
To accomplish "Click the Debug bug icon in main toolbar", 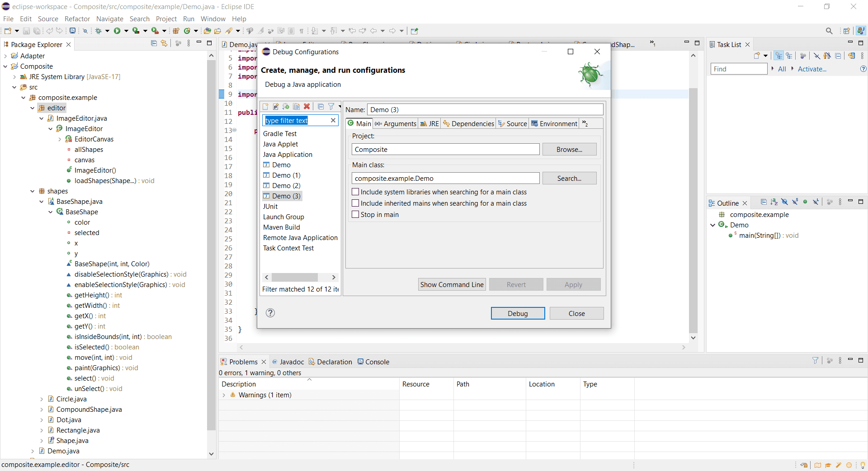I will tap(98, 31).
